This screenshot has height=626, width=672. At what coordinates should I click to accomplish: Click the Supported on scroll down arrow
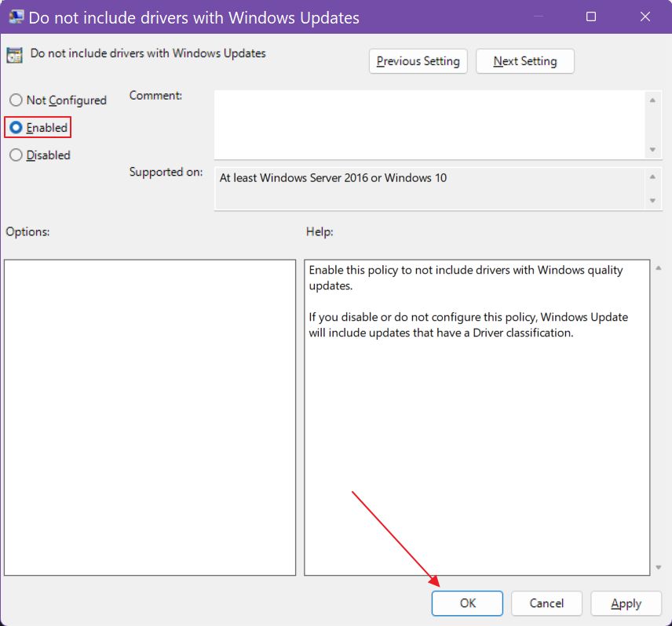point(652,200)
